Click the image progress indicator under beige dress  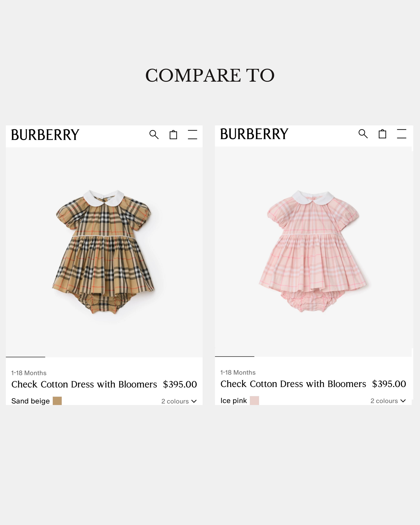(26, 357)
